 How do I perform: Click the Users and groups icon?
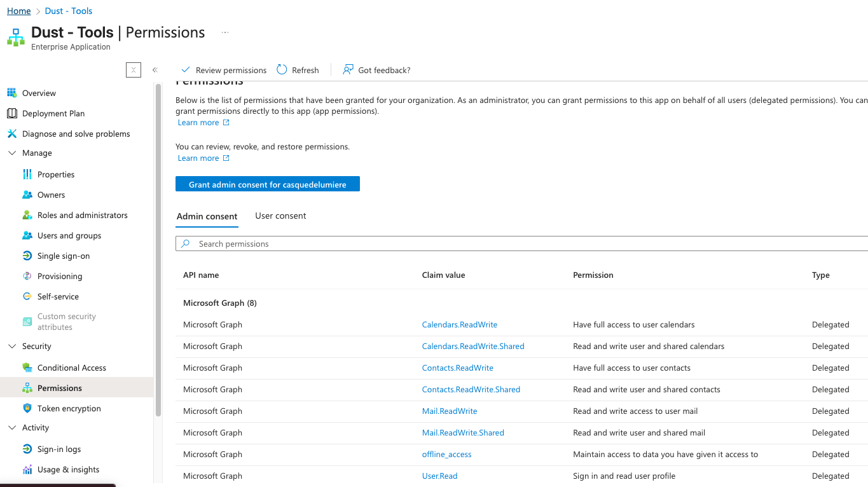(27, 235)
